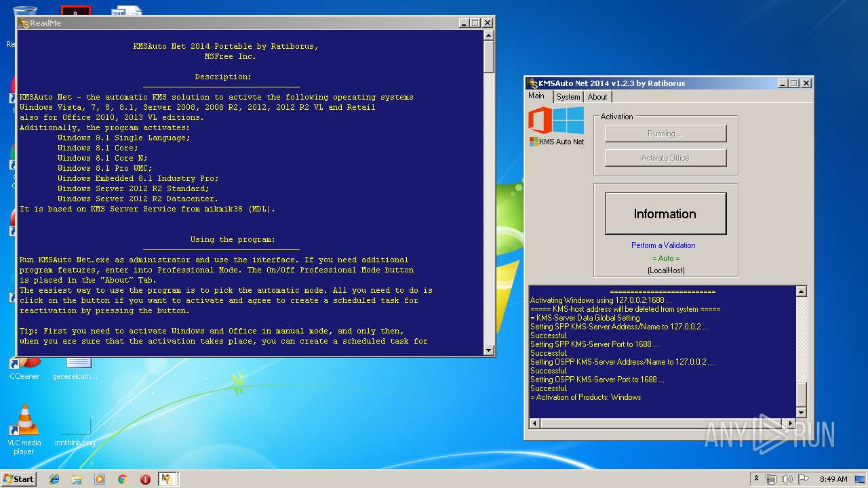This screenshot has width=868, height=488.
Task: Click the ReadMe scrollbar down arrow
Action: tap(488, 350)
